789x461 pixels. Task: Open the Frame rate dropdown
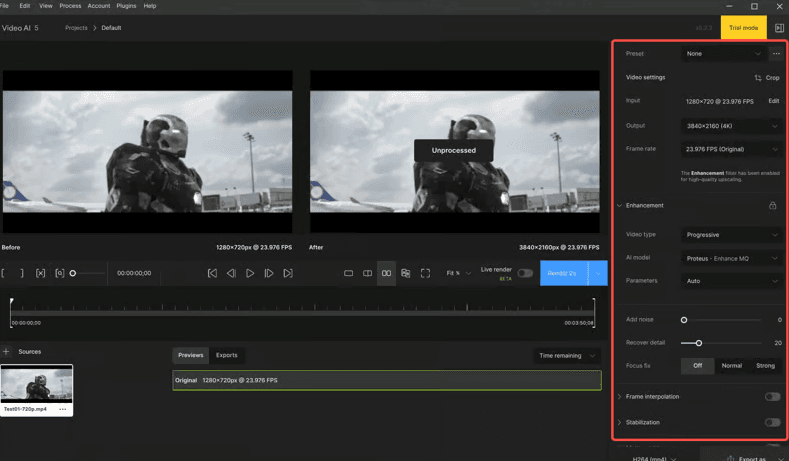pyautogui.click(x=732, y=149)
